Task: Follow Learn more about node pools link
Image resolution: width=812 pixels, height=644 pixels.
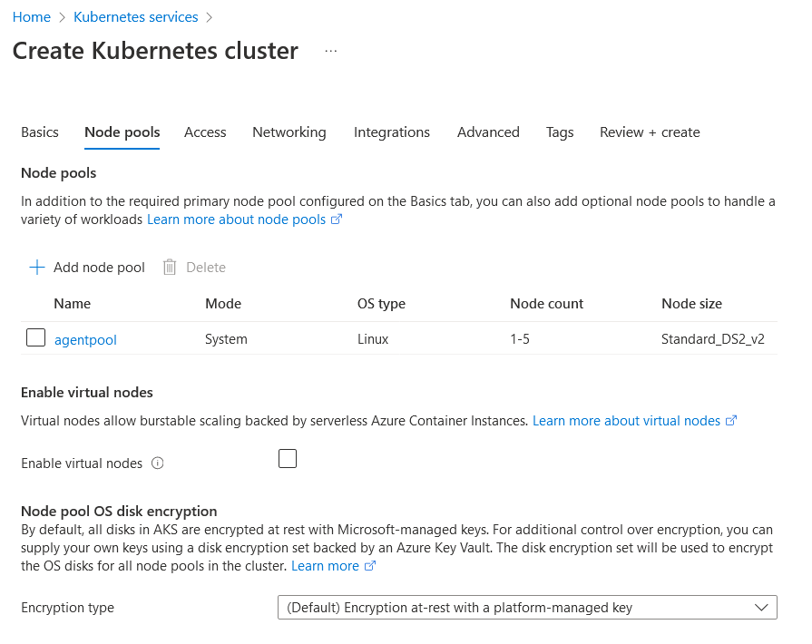Action: (236, 220)
